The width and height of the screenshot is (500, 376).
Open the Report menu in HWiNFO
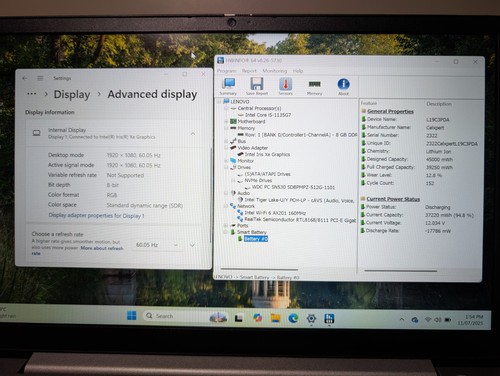pos(249,71)
